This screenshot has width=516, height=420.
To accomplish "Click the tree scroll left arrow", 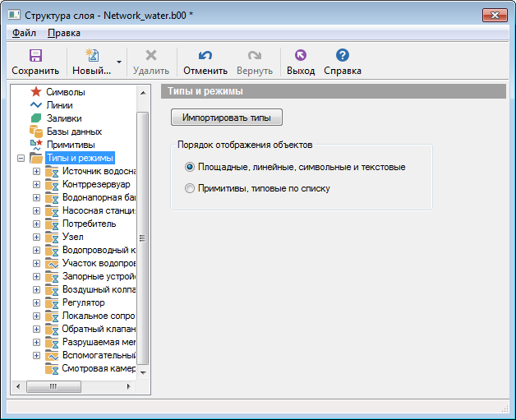I will (18, 386).
